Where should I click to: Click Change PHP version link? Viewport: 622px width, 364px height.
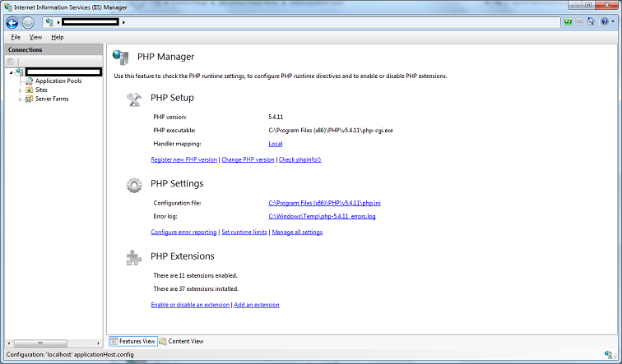click(248, 159)
